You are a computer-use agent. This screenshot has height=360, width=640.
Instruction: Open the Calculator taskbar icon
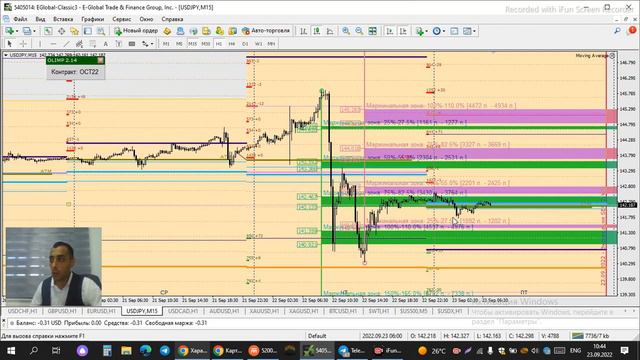107,351
